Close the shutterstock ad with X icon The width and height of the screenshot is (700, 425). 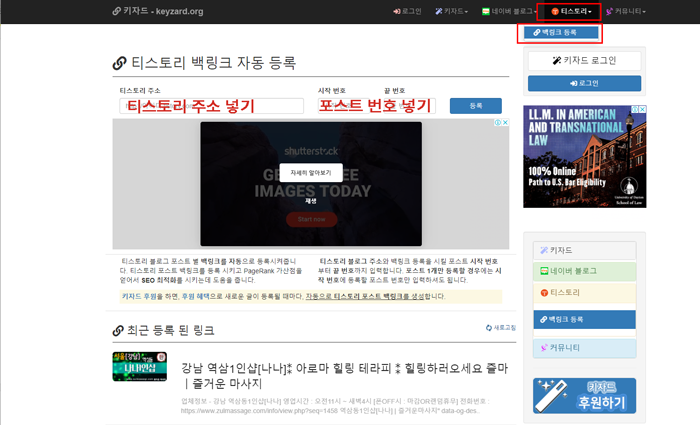pyautogui.click(x=505, y=122)
